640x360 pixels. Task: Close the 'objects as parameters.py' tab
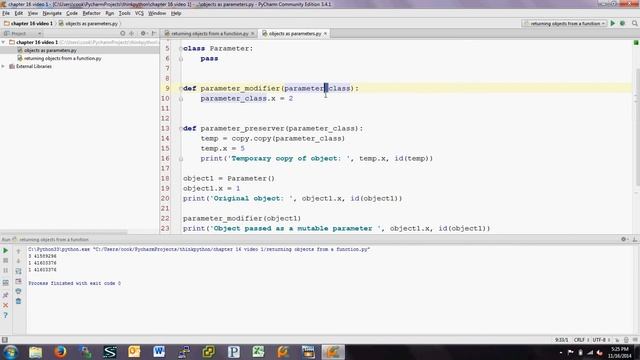tap(325, 33)
